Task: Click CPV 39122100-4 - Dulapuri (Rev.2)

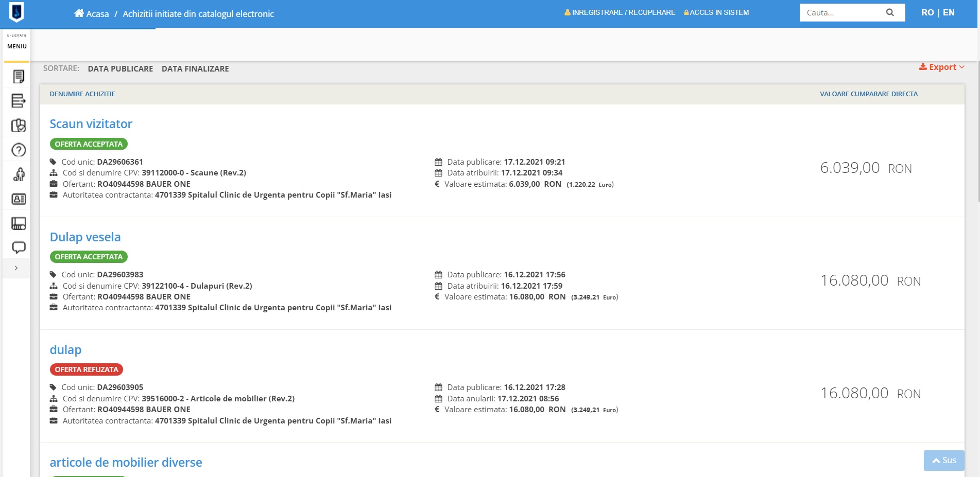Action: pos(197,286)
